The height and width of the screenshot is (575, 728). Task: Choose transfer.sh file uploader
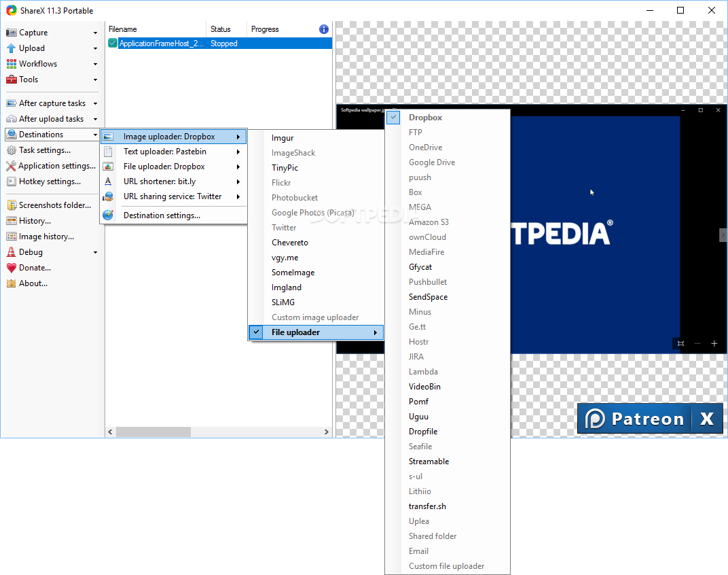(448, 506)
